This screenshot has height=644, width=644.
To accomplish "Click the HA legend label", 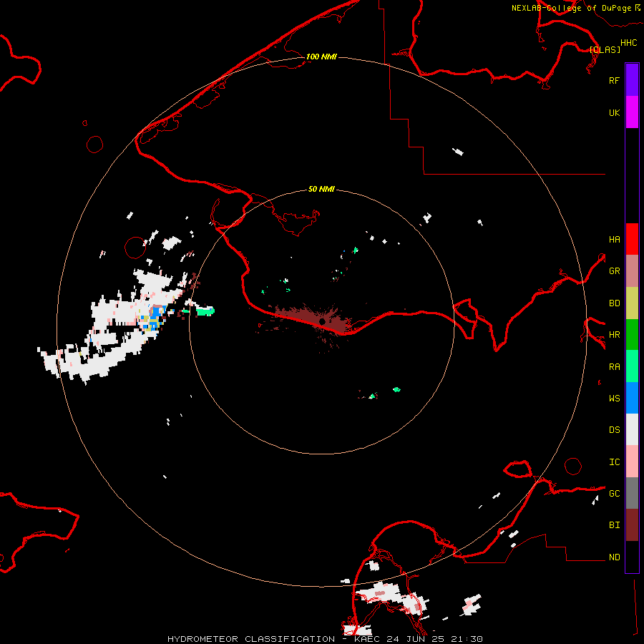I will tap(614, 240).
